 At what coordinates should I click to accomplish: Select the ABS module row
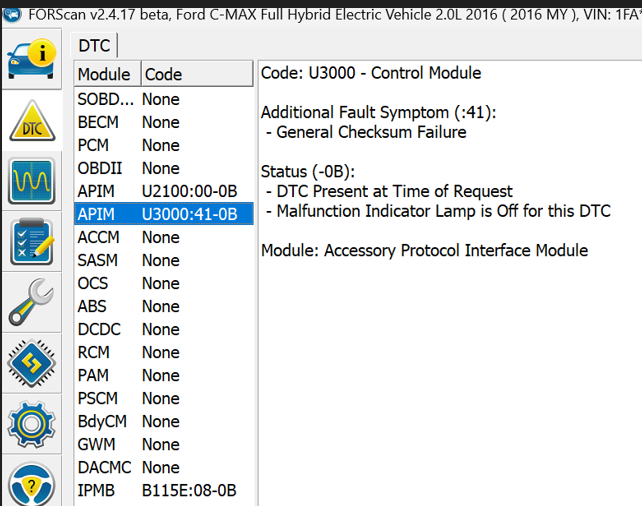(x=164, y=306)
